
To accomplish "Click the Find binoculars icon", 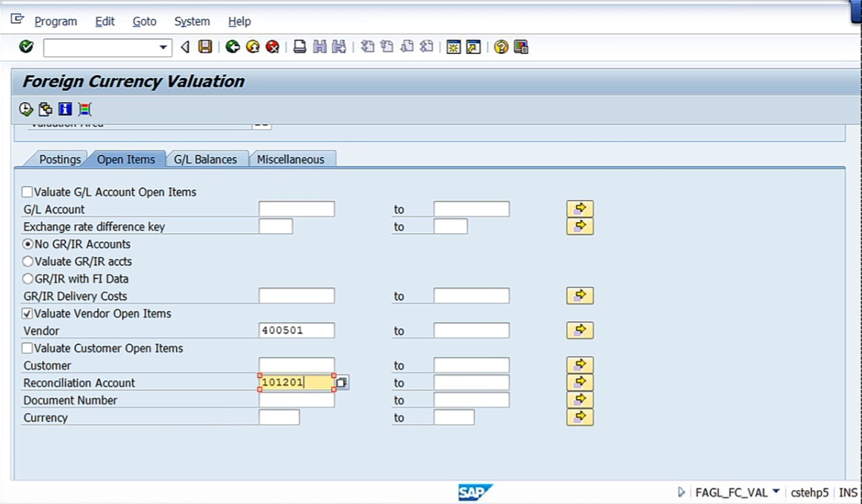I will click(x=319, y=47).
